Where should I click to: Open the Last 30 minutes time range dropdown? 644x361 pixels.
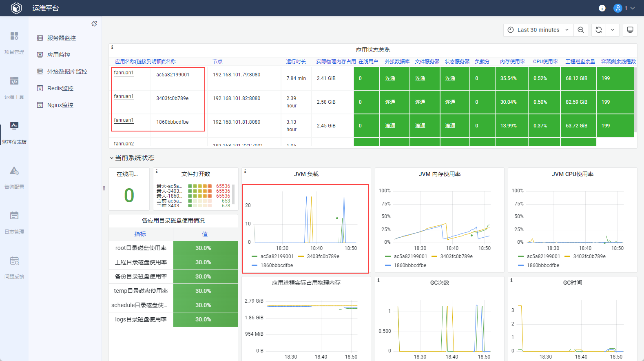click(538, 30)
